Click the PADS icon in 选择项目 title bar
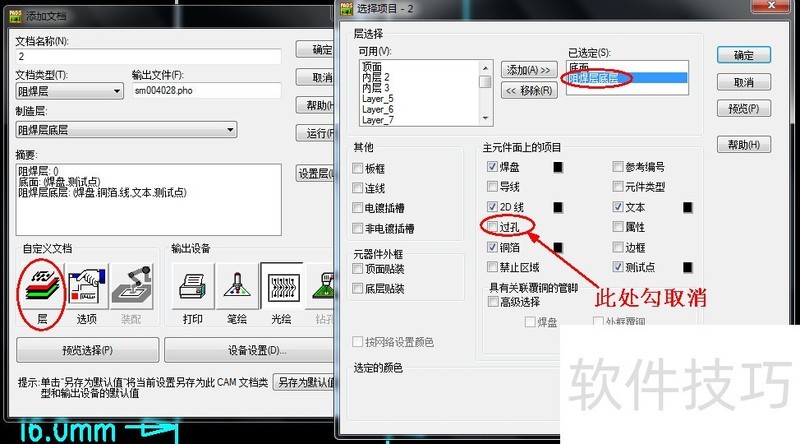The height and width of the screenshot is (444, 800). click(x=346, y=8)
